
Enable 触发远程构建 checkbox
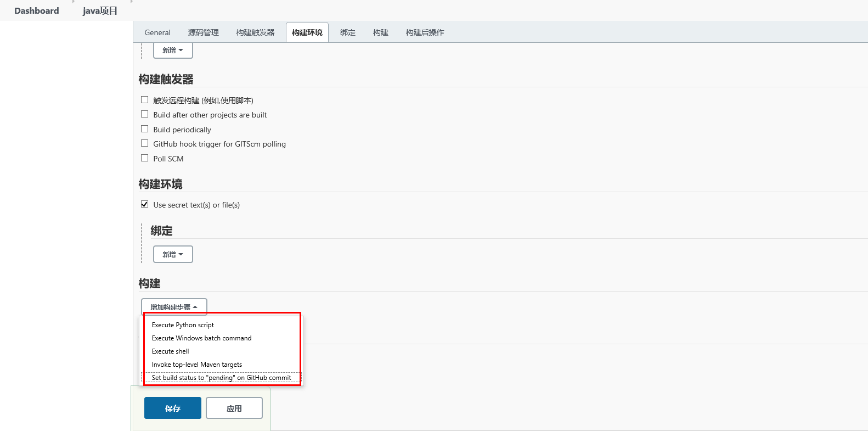(x=144, y=100)
